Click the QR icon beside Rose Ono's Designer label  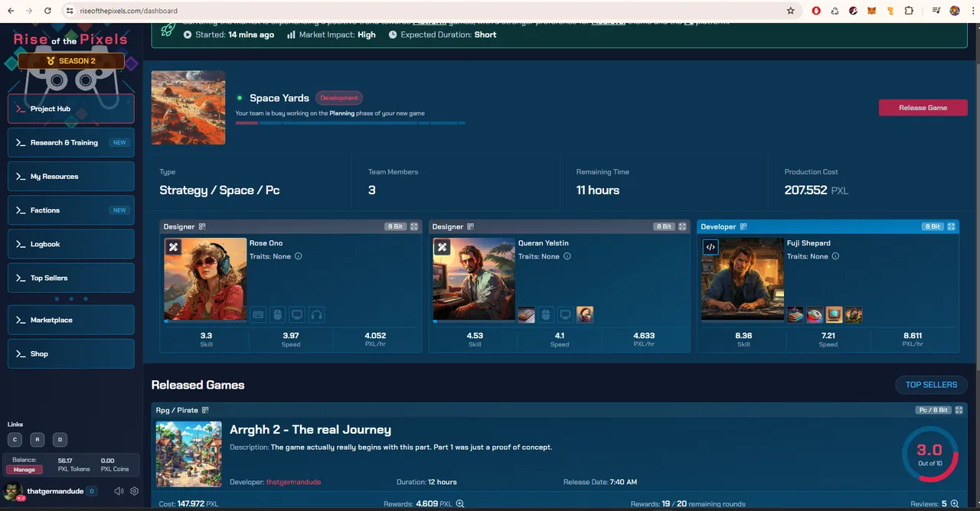(202, 226)
